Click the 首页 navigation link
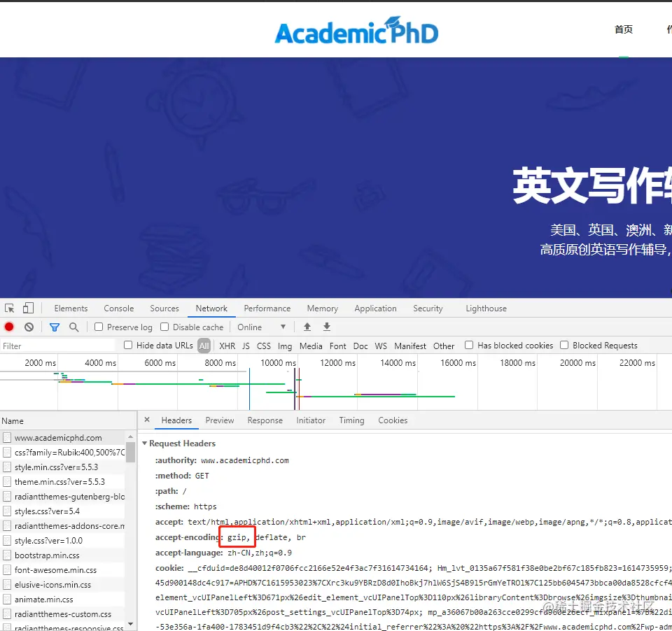 click(x=624, y=29)
